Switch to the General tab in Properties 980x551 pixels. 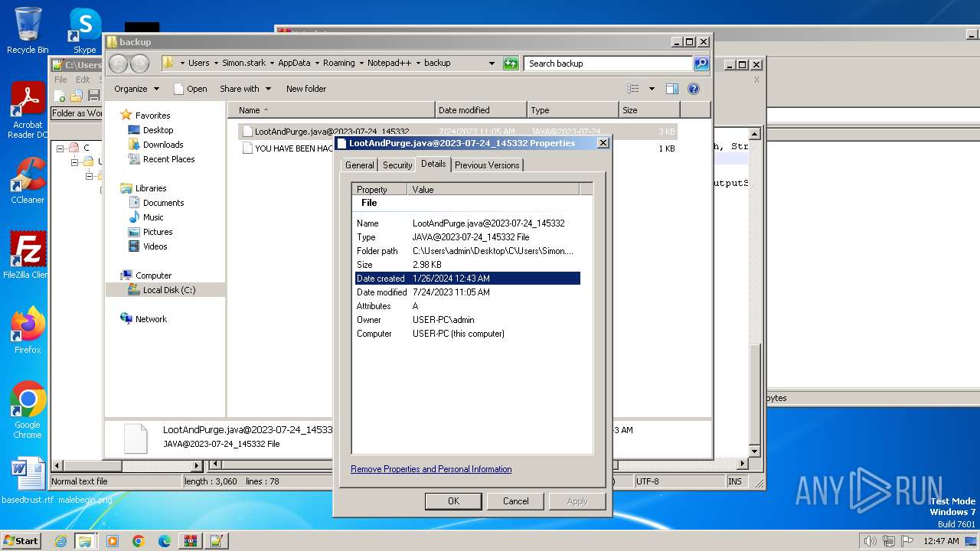pyautogui.click(x=359, y=165)
